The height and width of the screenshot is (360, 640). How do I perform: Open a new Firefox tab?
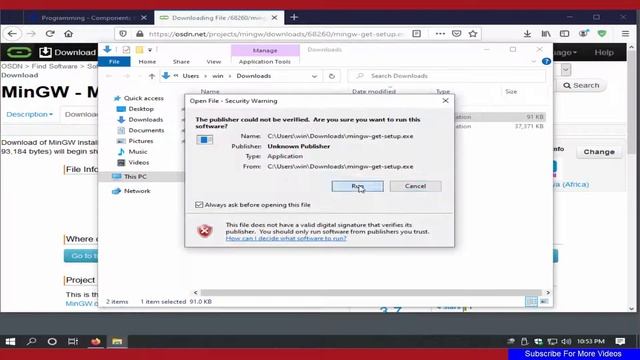coord(294,18)
